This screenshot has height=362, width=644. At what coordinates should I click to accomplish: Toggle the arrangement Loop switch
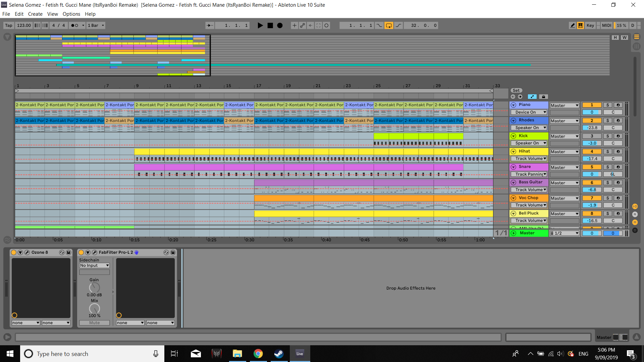tap(389, 25)
